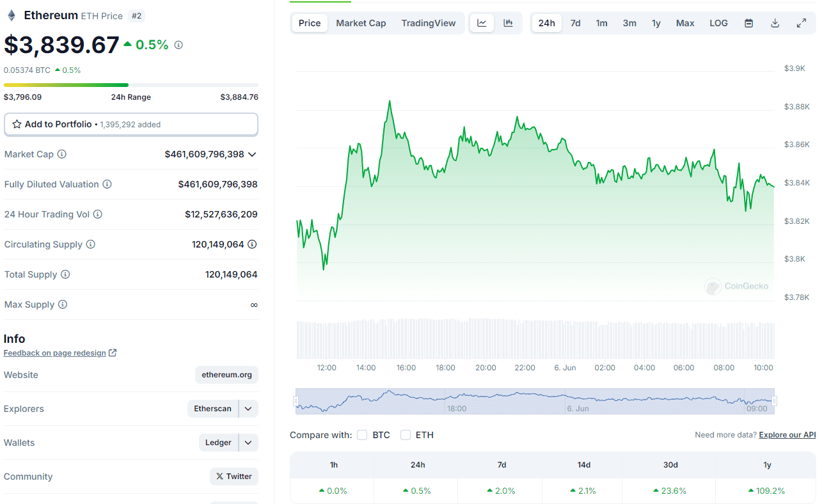This screenshot has height=504, width=822.
Task: Click the 24h Range price progress bar
Action: (x=131, y=84)
